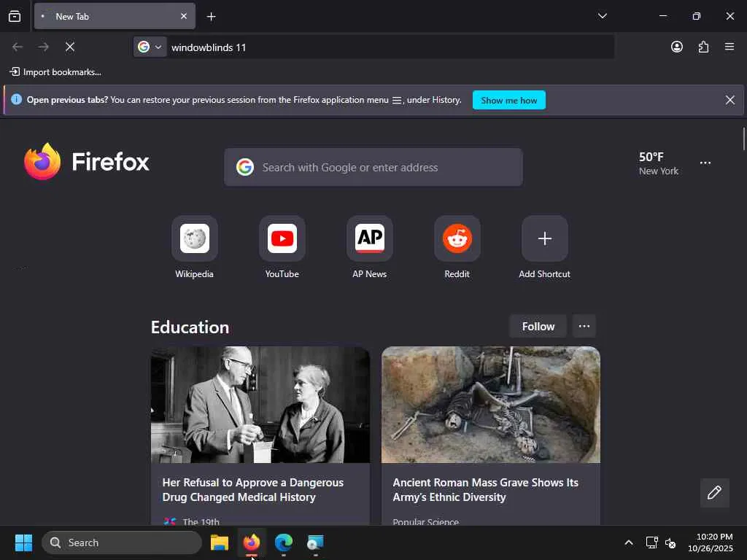Open the list all tabs chevron
This screenshot has width=747, height=560.
pos(602,16)
